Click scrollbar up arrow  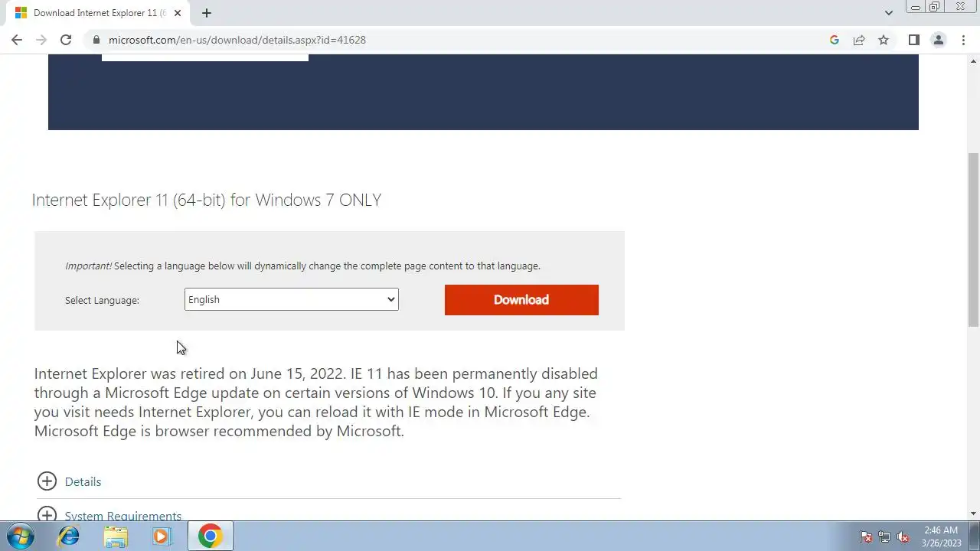point(973,60)
